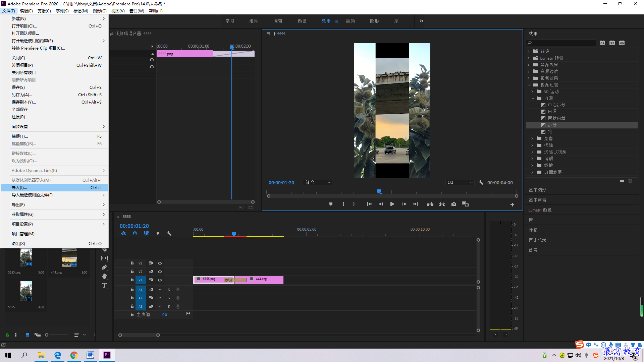Open the 基本声音 panel
Viewport: 644px width, 362px height.
pyautogui.click(x=537, y=200)
